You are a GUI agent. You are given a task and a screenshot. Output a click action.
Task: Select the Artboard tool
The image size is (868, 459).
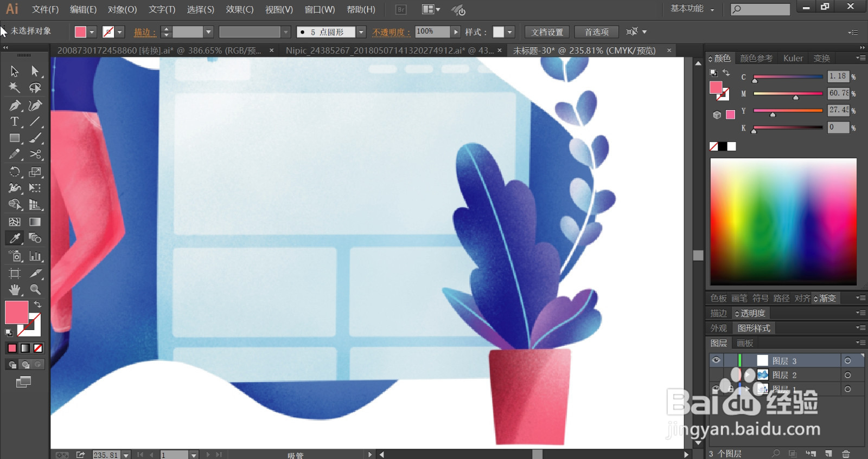[x=15, y=273]
